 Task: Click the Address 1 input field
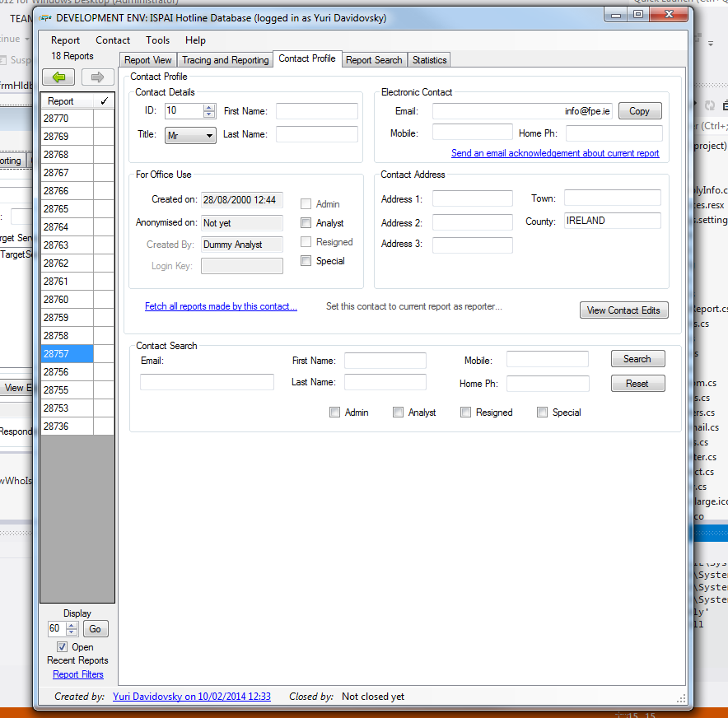(473, 198)
